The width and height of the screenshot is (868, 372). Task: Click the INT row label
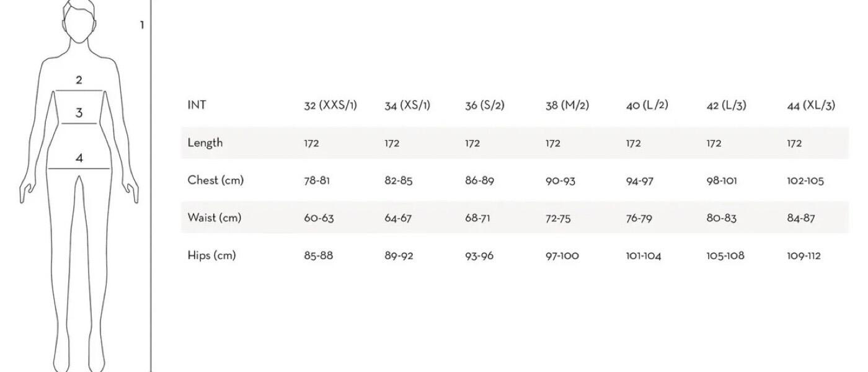click(x=197, y=105)
